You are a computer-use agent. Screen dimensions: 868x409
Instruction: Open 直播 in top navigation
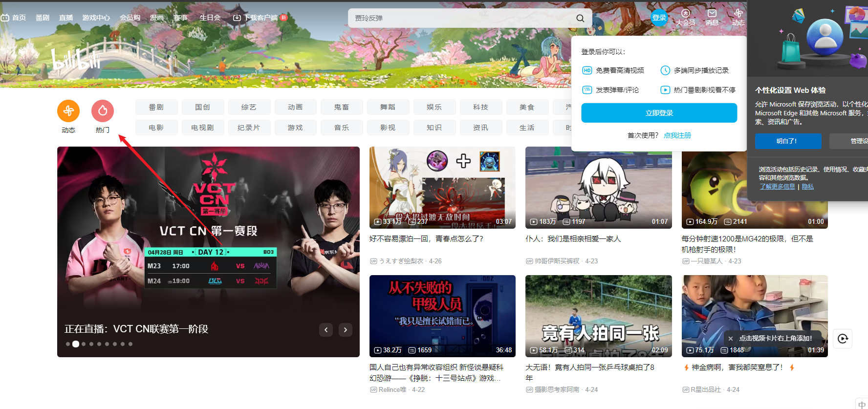(x=66, y=18)
